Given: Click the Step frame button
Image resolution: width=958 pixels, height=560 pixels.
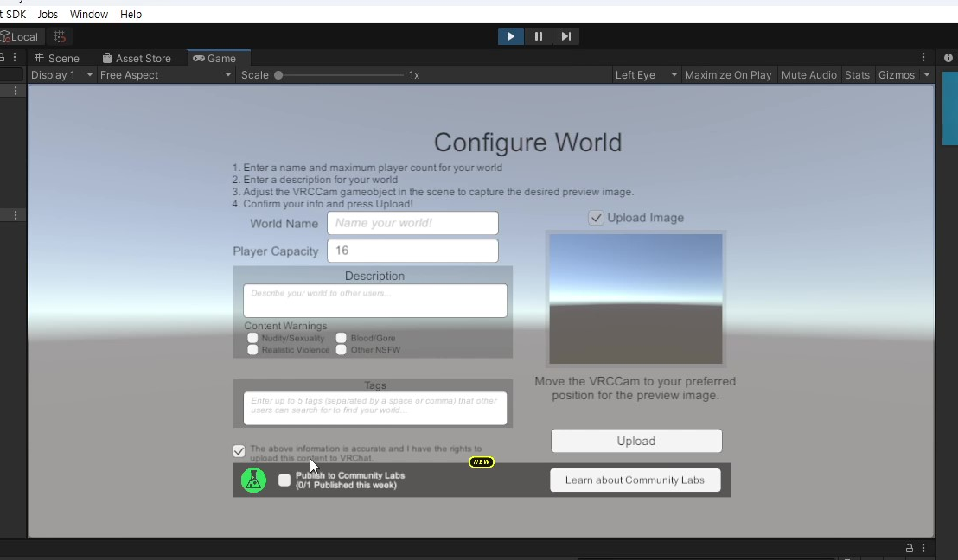Looking at the screenshot, I should point(566,36).
